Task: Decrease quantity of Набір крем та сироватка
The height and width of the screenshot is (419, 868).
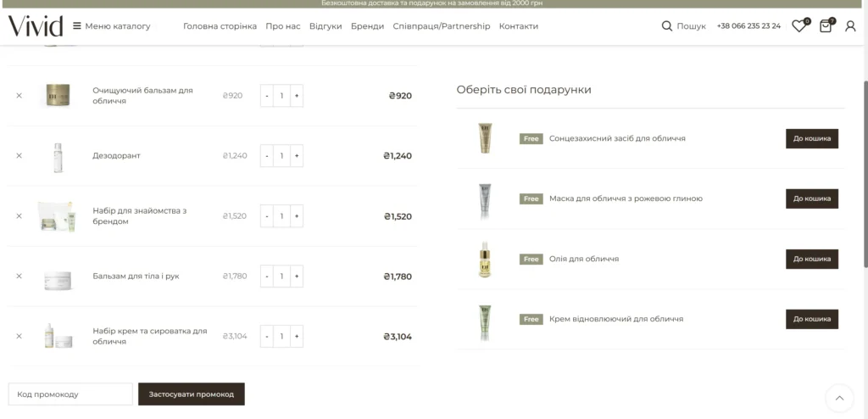Action: (267, 337)
